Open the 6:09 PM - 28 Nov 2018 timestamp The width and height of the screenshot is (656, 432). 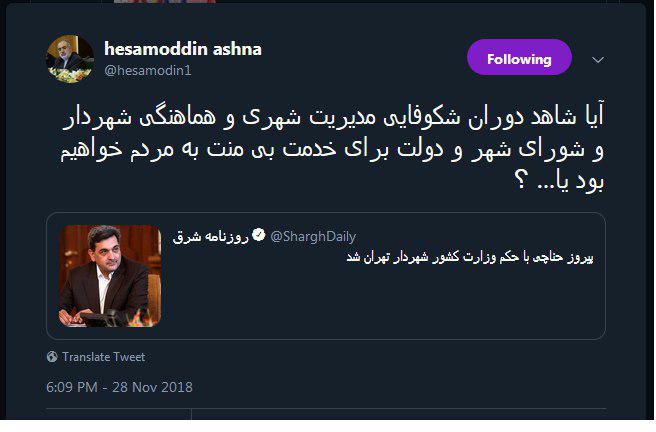(x=119, y=387)
